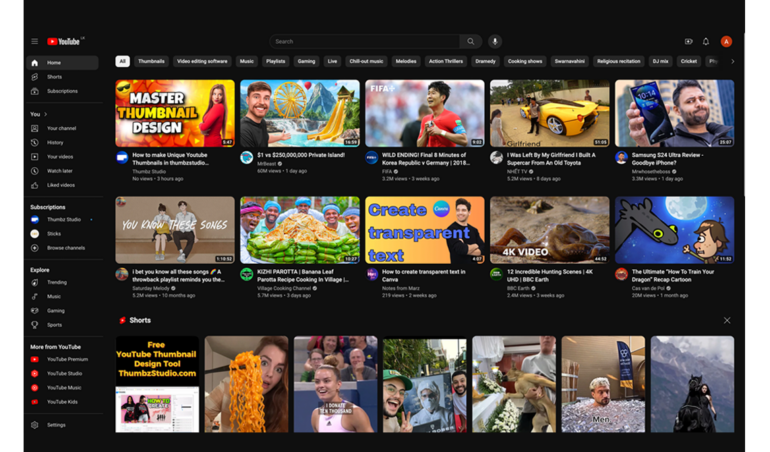Open the hamburger guide menu
This screenshot has height=452, width=770.
(x=34, y=41)
